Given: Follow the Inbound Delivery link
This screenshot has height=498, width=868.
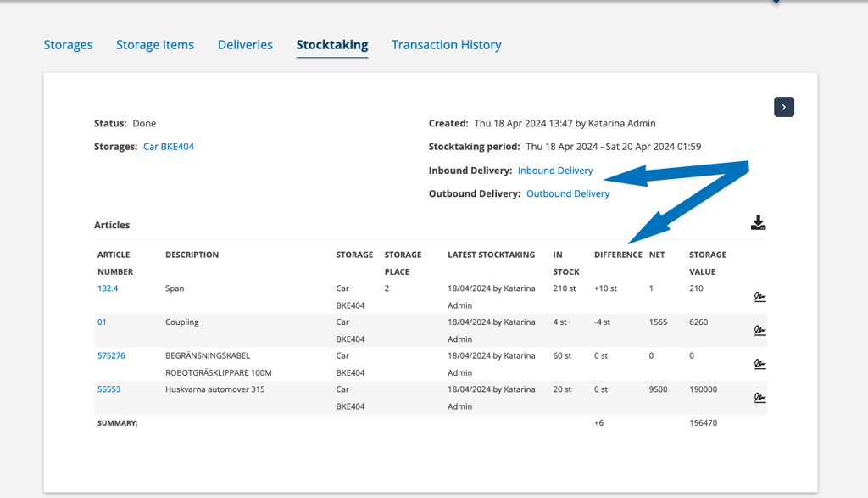Looking at the screenshot, I should 555,171.
